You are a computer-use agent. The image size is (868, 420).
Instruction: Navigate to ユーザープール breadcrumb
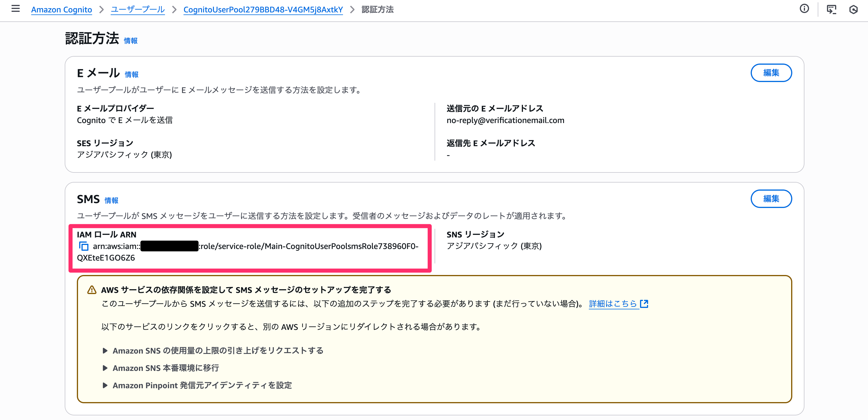click(x=138, y=10)
